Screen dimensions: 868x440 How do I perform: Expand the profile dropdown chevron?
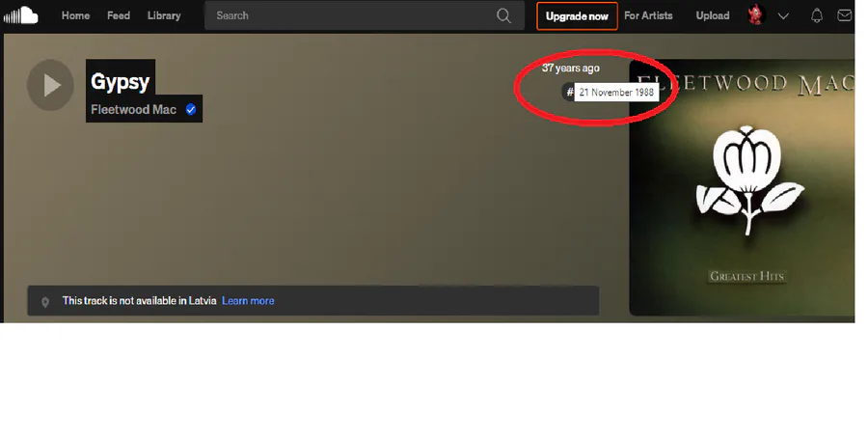point(783,16)
